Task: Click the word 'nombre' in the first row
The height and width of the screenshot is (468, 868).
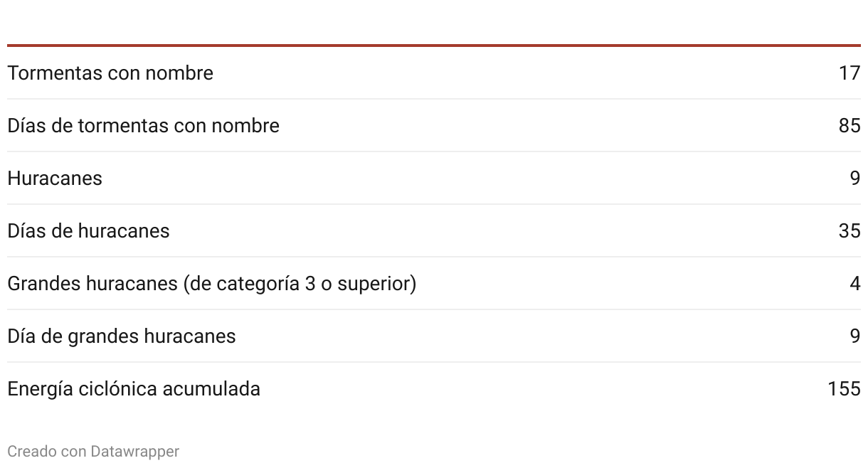Action: tap(180, 73)
